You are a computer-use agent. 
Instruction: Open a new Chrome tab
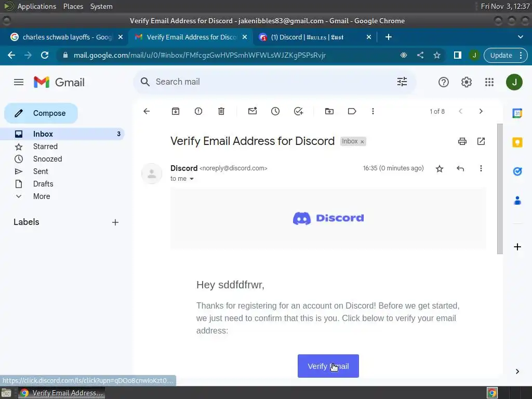pyautogui.click(x=389, y=37)
